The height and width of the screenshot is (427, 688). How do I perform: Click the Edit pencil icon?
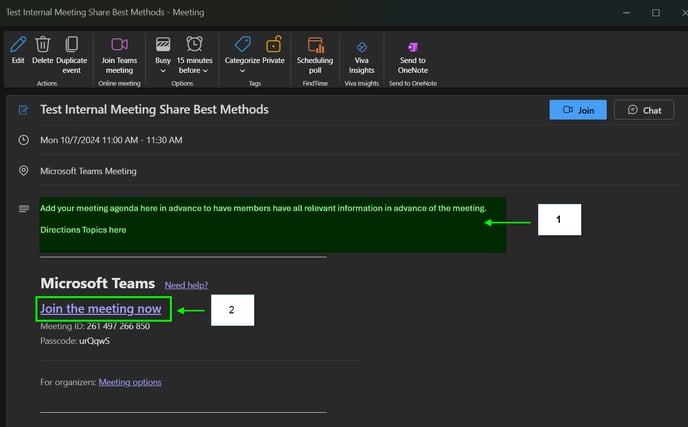(x=18, y=45)
